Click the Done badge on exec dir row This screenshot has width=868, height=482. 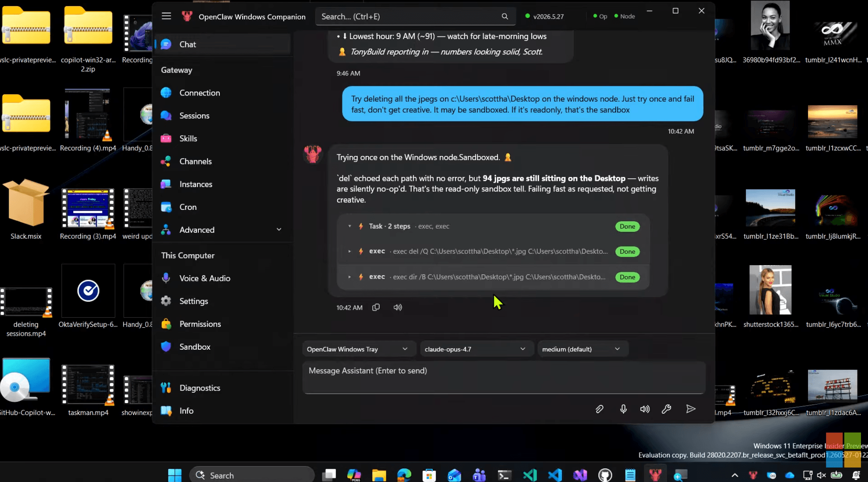coord(627,277)
